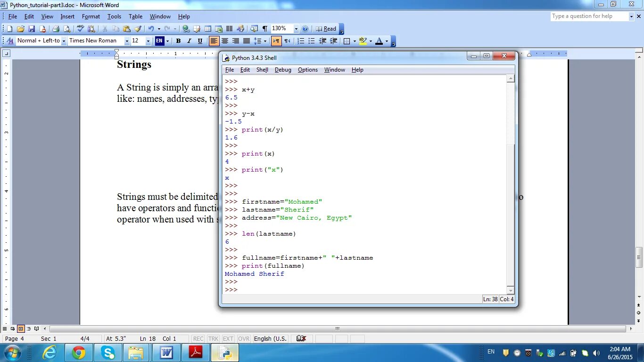Apply the Numbering list icon

pyautogui.click(x=301, y=41)
